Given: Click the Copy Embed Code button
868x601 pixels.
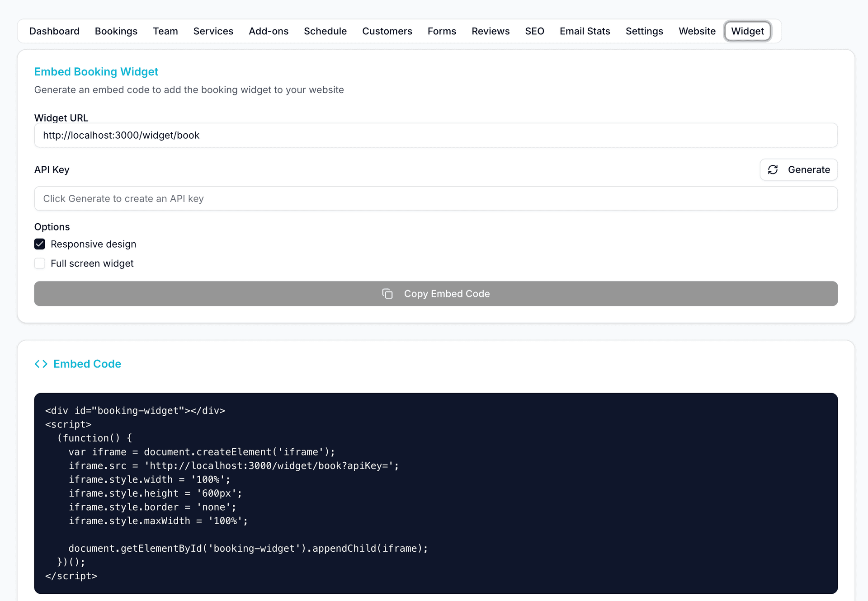Looking at the screenshot, I should [x=436, y=293].
